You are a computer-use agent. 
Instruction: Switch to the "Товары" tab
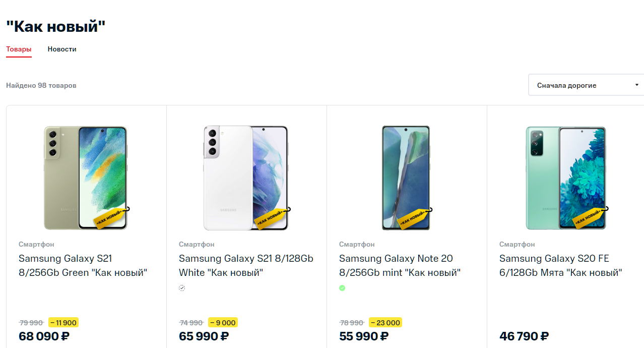19,49
